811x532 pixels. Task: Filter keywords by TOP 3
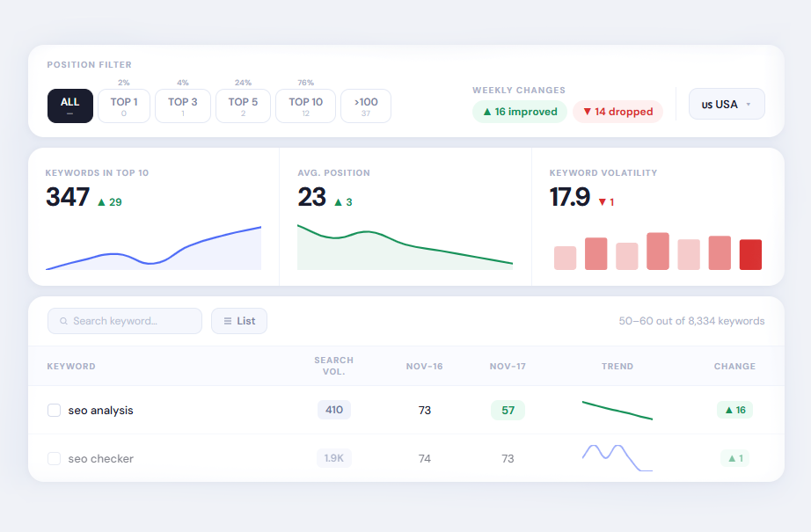pyautogui.click(x=183, y=106)
